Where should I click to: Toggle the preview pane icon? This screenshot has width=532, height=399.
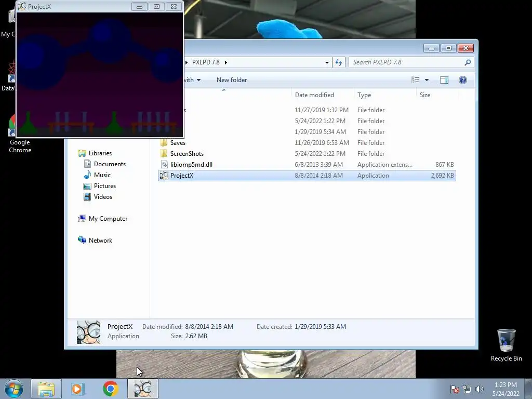(x=444, y=80)
